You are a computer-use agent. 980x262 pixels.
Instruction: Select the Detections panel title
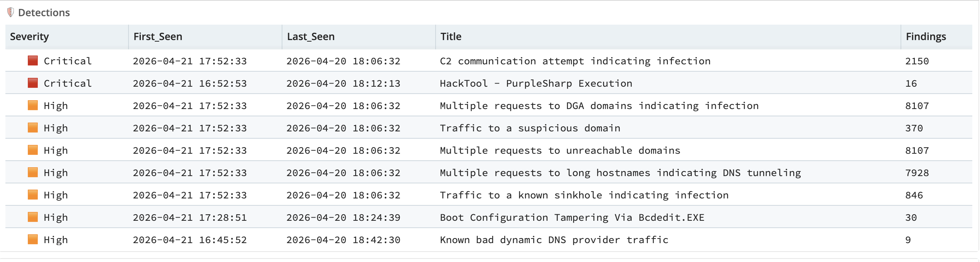coord(44,13)
